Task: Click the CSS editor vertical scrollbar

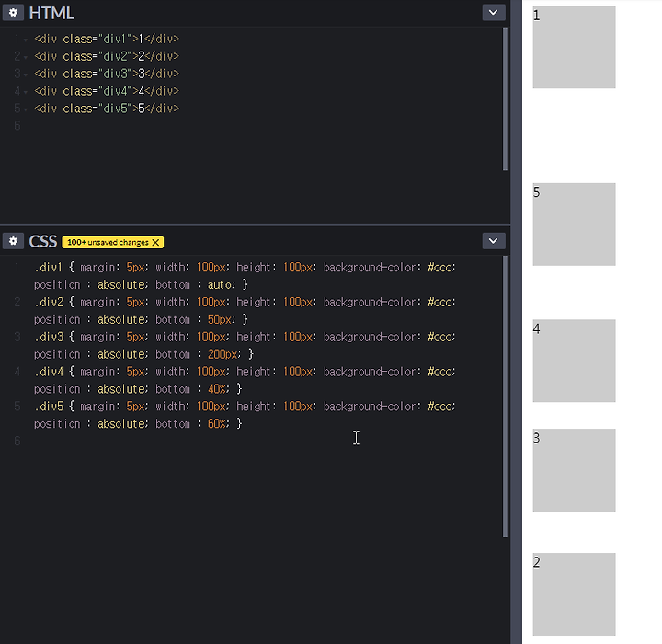Action: click(505, 397)
